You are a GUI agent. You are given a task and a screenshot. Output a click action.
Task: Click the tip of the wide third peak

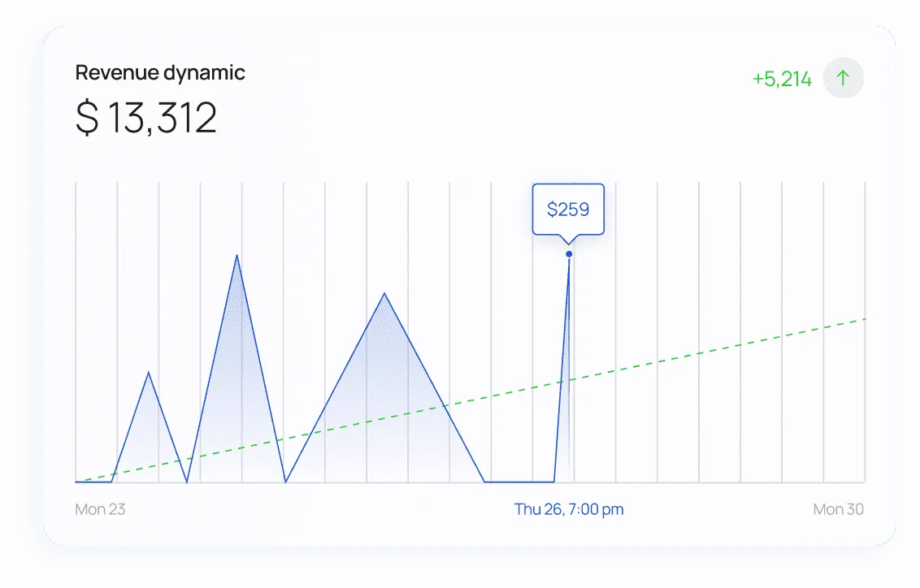click(x=384, y=293)
